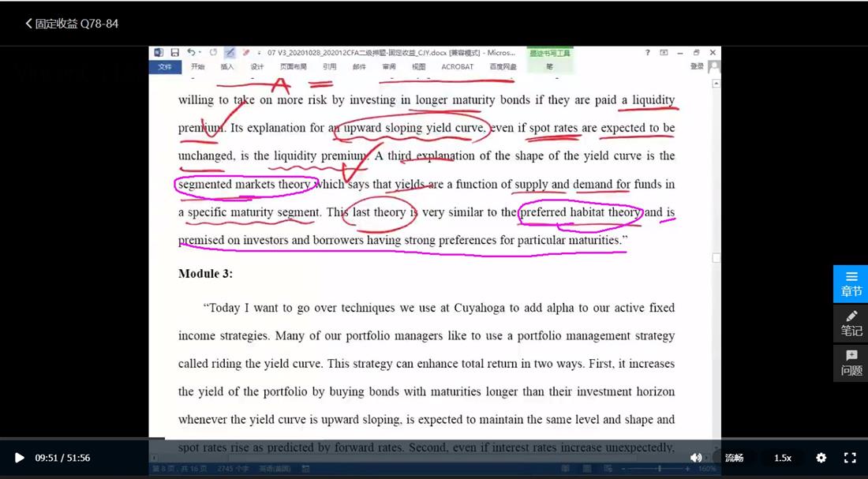Click the words 'preferred habitat theory'
Viewport: 868px width, 479px height.
click(582, 212)
